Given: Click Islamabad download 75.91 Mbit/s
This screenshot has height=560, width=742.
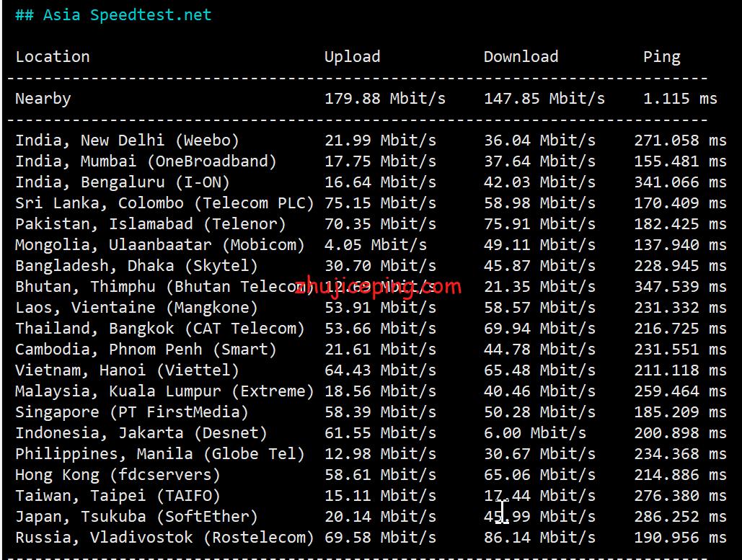Looking at the screenshot, I should pos(539,223).
